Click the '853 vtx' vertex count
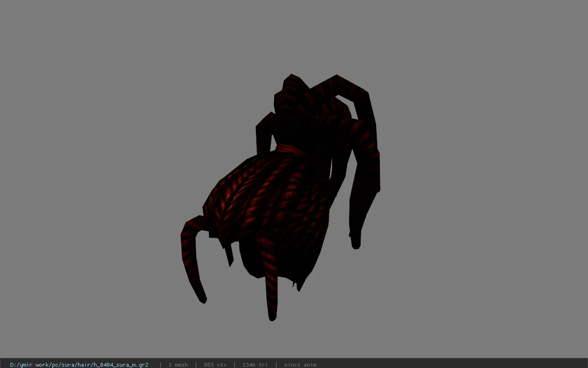The image size is (588, 368). pos(215,365)
